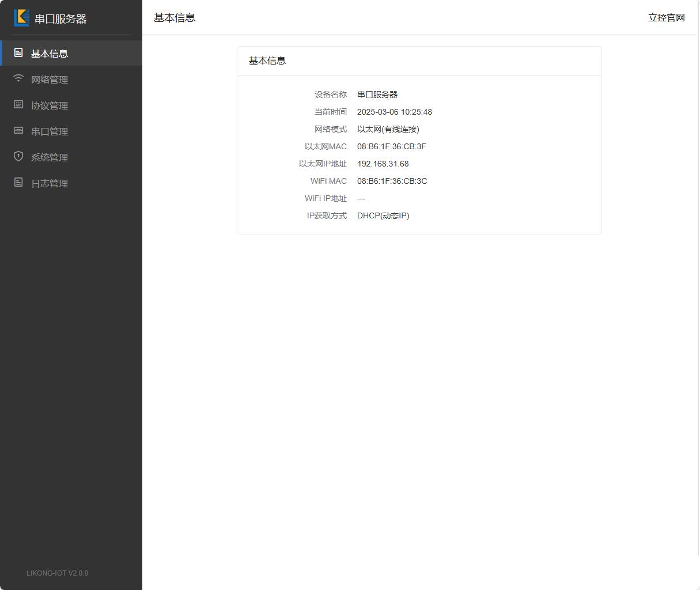Viewport: 700px width, 590px height.
Task: Open the 立控官网 link
Action: pos(667,17)
